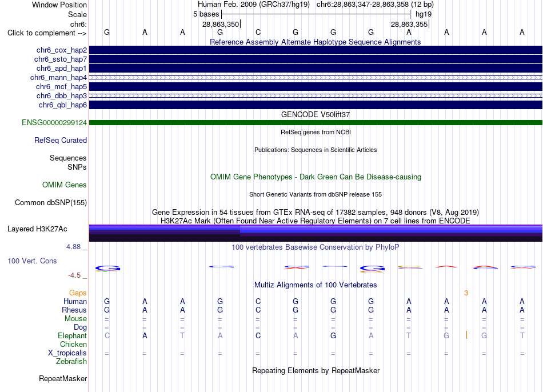Click the hg19 label beside the scale bar

point(424,14)
